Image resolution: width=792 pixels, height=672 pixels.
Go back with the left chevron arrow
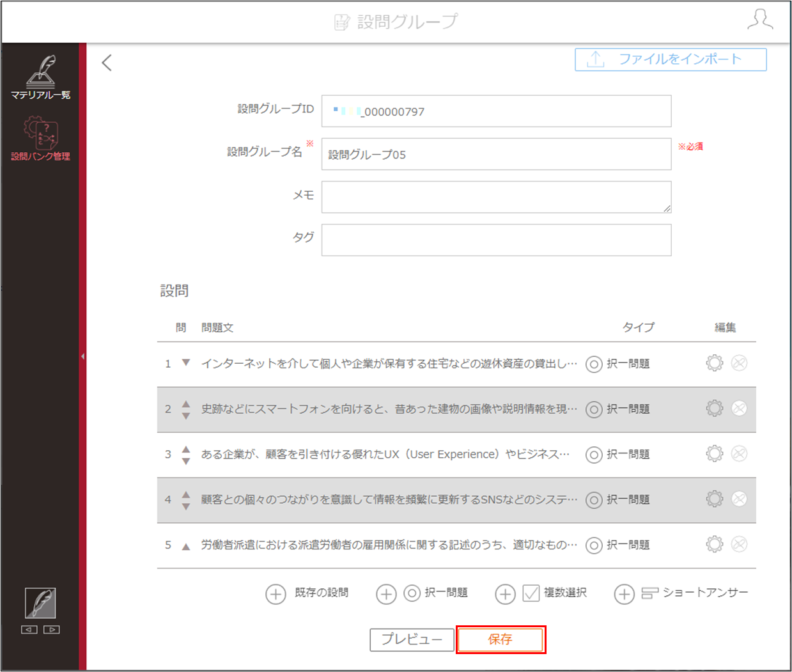pyautogui.click(x=107, y=63)
